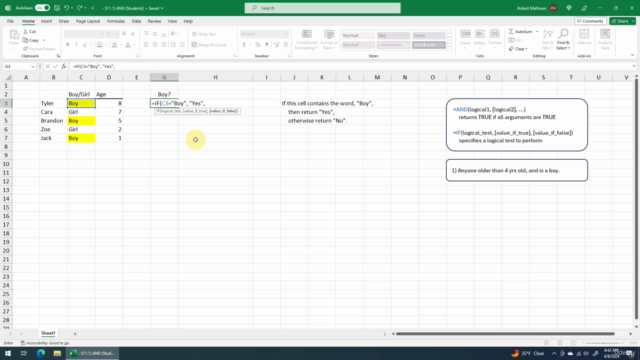Expand the Merge & Center dropdown arrow
Image resolution: width=640 pixels, height=360 pixels.
[232, 45]
